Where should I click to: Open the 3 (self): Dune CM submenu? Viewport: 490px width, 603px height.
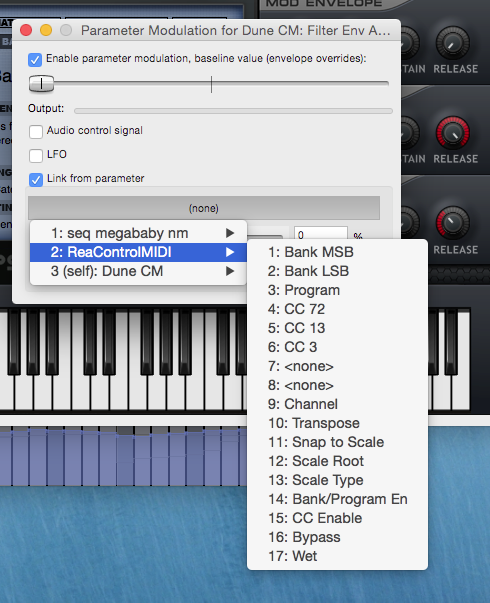coord(138,271)
